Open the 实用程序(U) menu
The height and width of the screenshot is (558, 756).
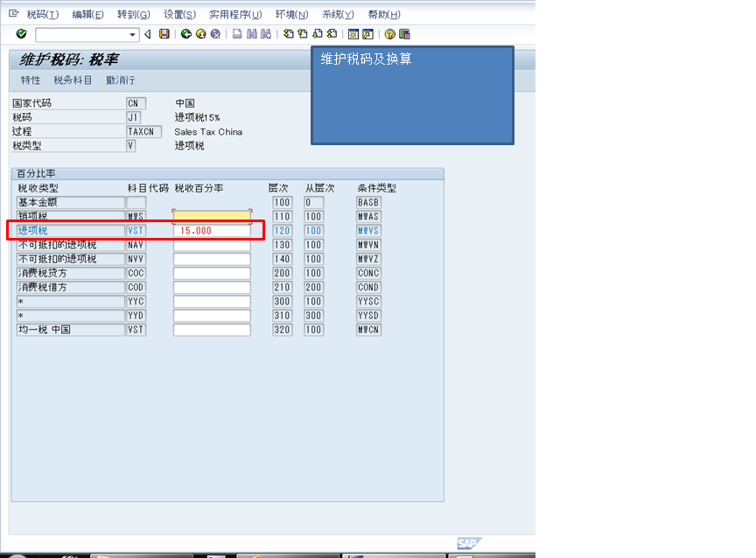(235, 15)
